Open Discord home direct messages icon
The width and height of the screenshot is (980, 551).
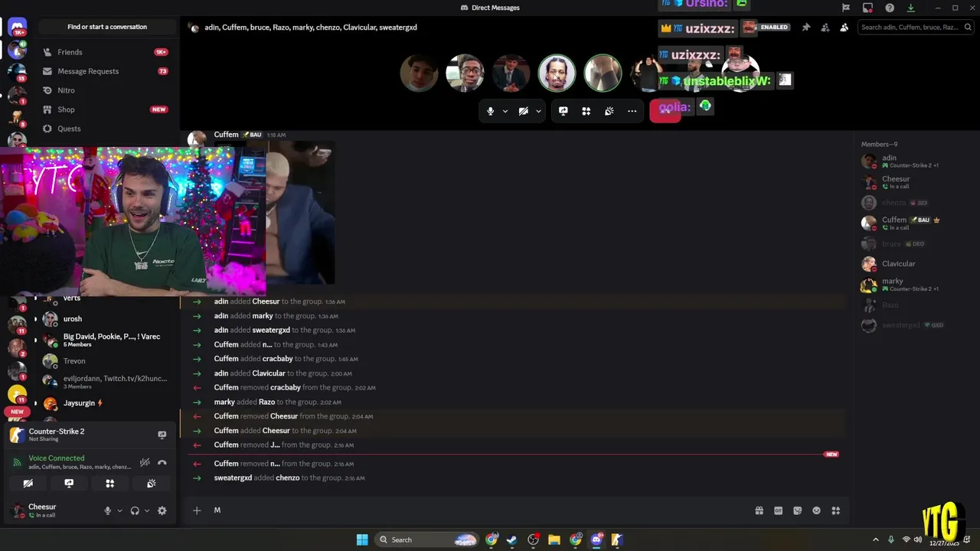[x=17, y=28]
